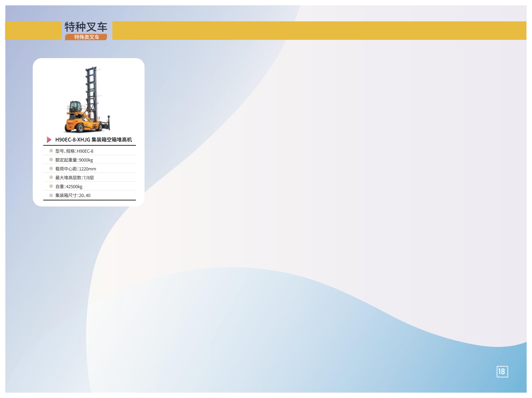532x398 pixels.
Task: Click the pink triangle arrow beside H90EC-8-XHJG
Action: point(49,140)
